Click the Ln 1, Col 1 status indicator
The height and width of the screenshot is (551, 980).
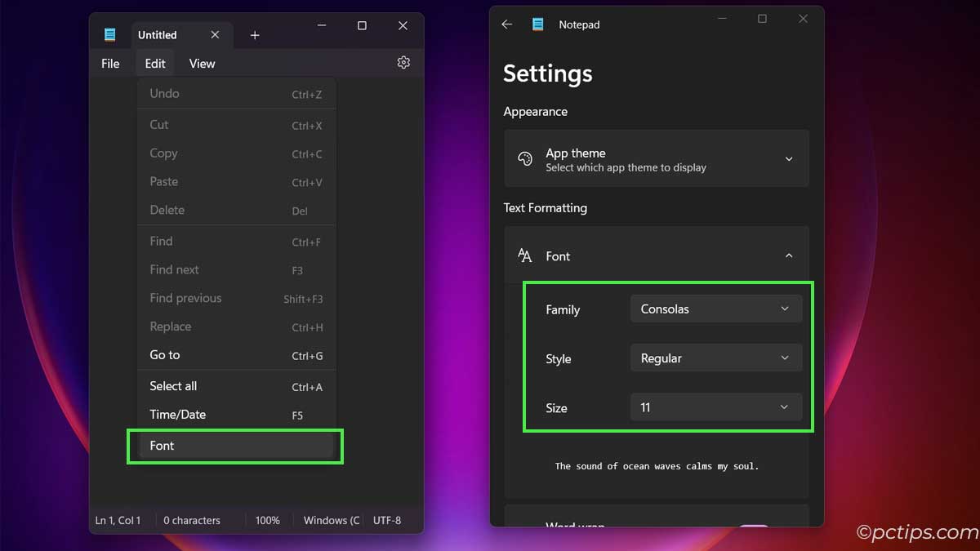click(x=119, y=520)
